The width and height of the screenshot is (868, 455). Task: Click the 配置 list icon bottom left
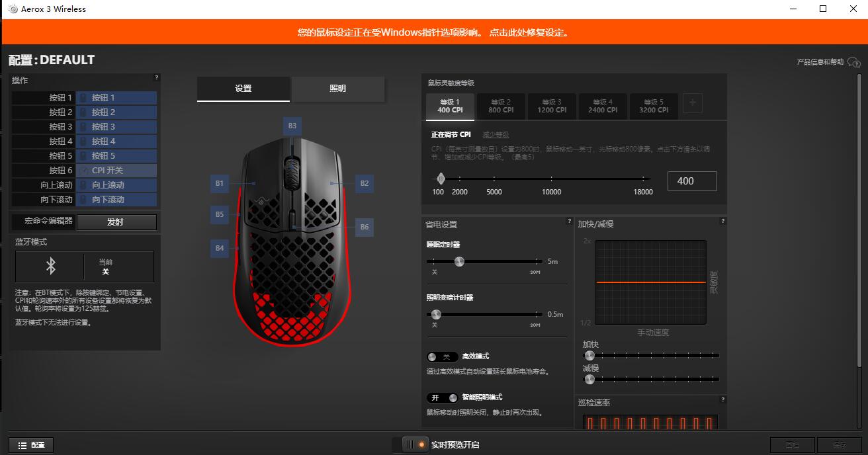click(22, 444)
